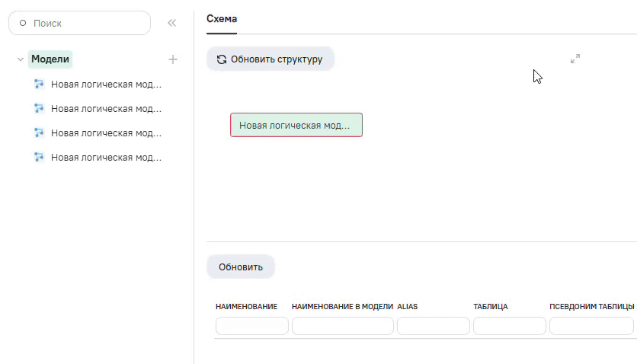
Task: Expand schema to fullscreen using arrows icon
Action: (x=575, y=59)
